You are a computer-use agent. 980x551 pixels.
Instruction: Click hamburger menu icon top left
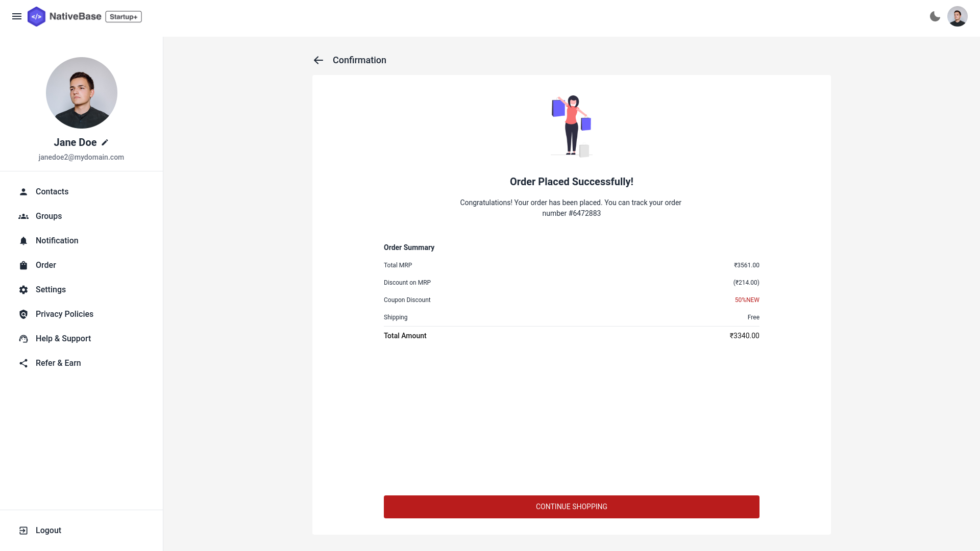(x=17, y=16)
